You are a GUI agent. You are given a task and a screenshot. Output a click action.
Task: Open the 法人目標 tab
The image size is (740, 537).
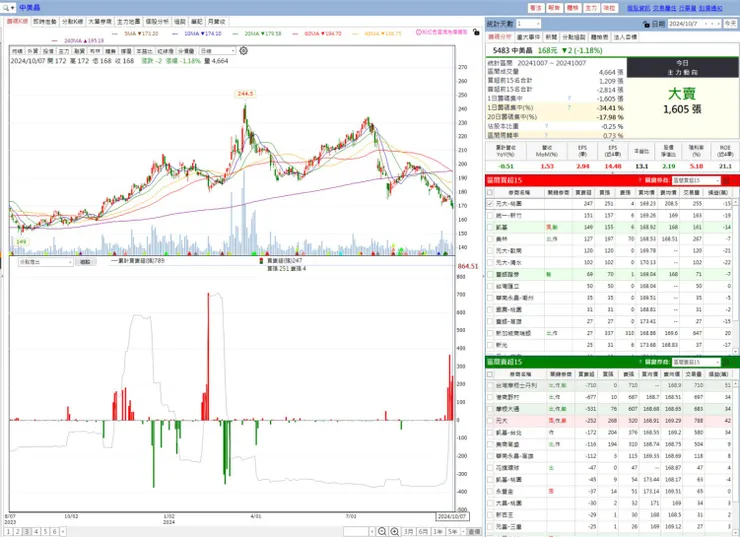click(x=625, y=37)
